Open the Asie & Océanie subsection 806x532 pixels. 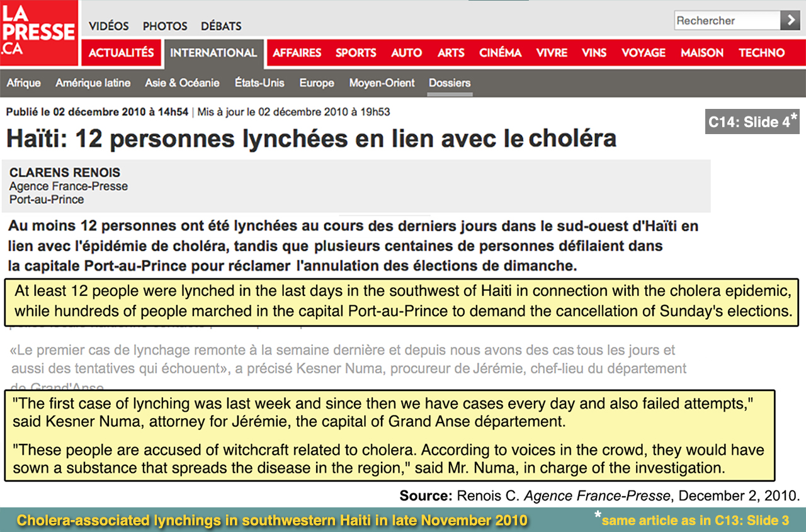(x=182, y=83)
